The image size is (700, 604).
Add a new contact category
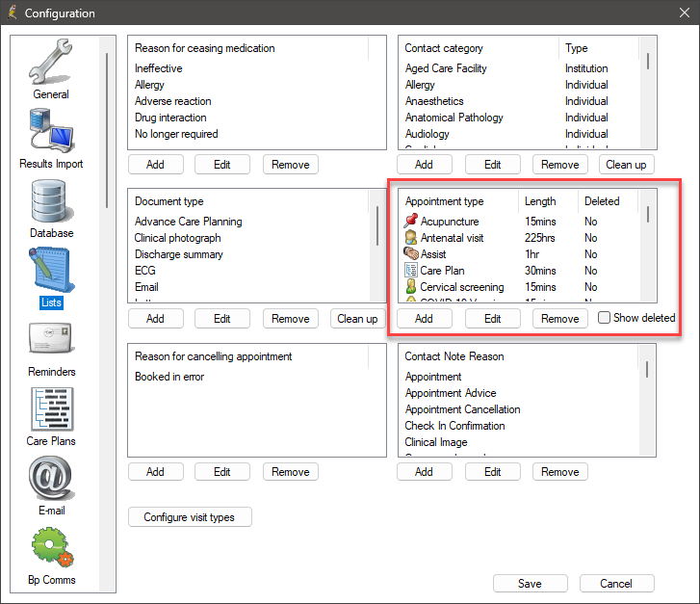pos(424,165)
